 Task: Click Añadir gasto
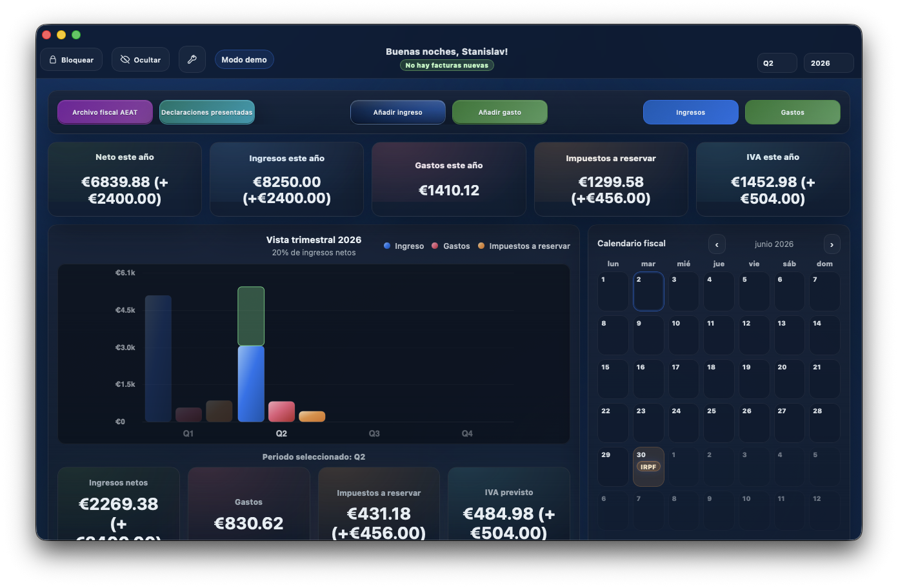point(500,112)
